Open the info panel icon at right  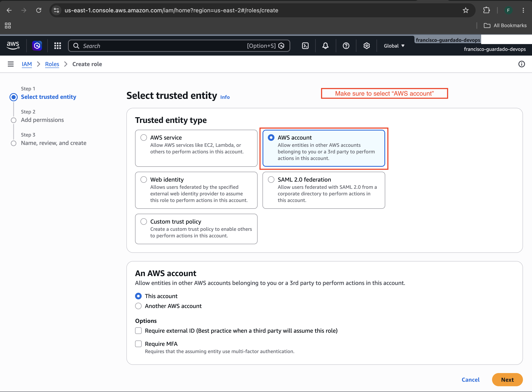tap(521, 64)
